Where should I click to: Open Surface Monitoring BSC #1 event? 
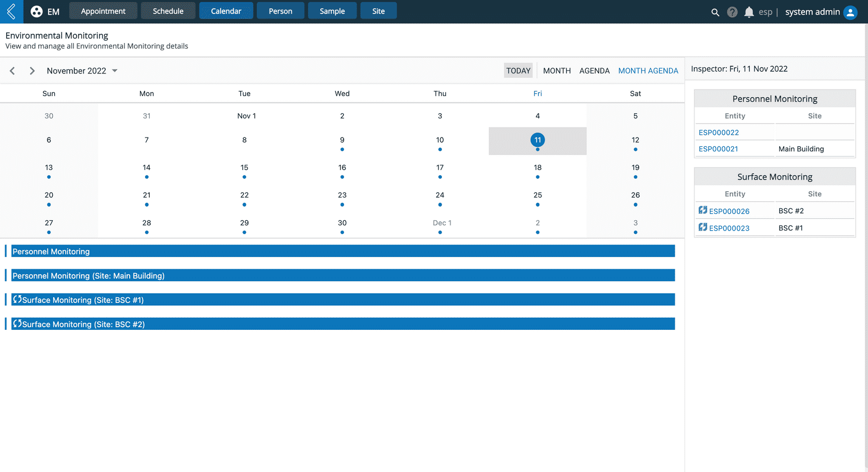point(343,300)
